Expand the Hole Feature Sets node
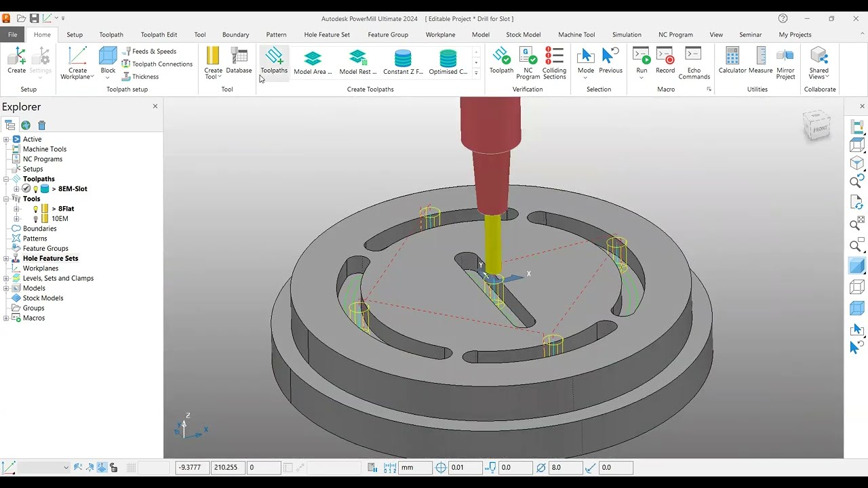Screen dimensions: 868x488 point(6,258)
